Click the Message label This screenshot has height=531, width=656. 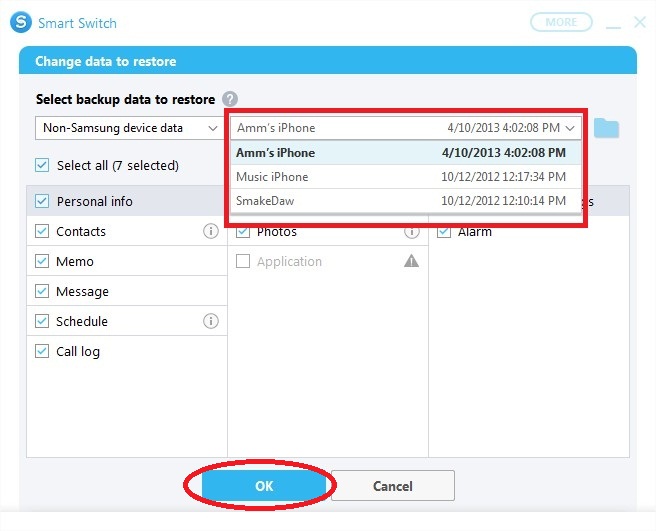tap(82, 291)
